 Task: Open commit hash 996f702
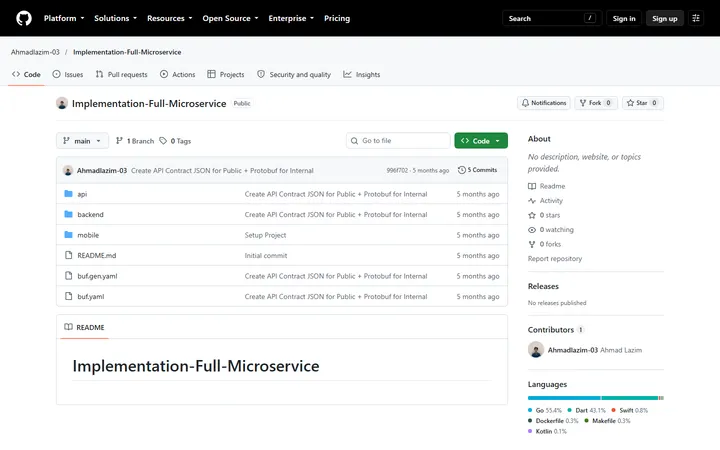click(x=397, y=170)
